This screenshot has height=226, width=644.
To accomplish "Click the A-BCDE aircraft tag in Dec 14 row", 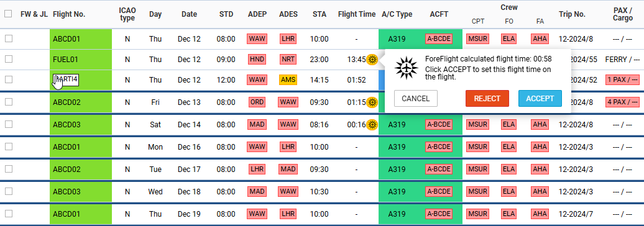I will tap(439, 124).
